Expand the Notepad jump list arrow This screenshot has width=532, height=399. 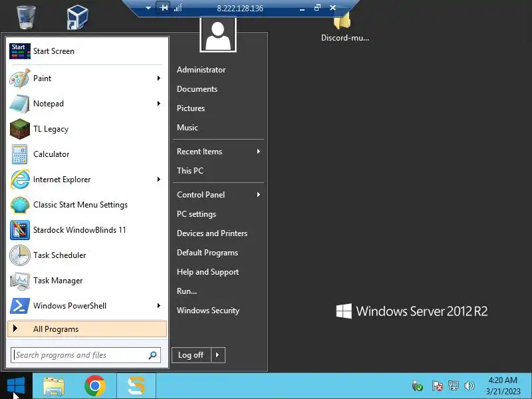click(159, 104)
